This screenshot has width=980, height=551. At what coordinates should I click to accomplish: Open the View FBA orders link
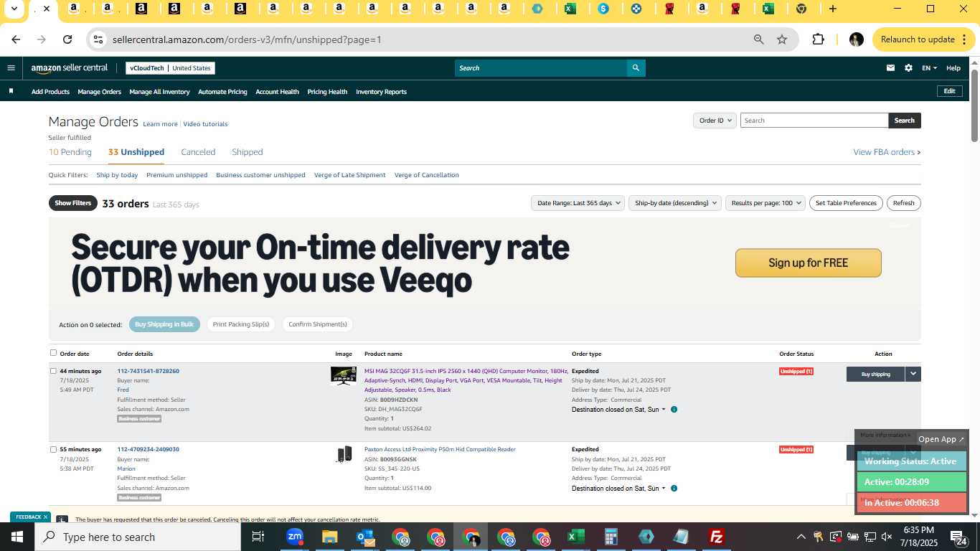tap(887, 152)
